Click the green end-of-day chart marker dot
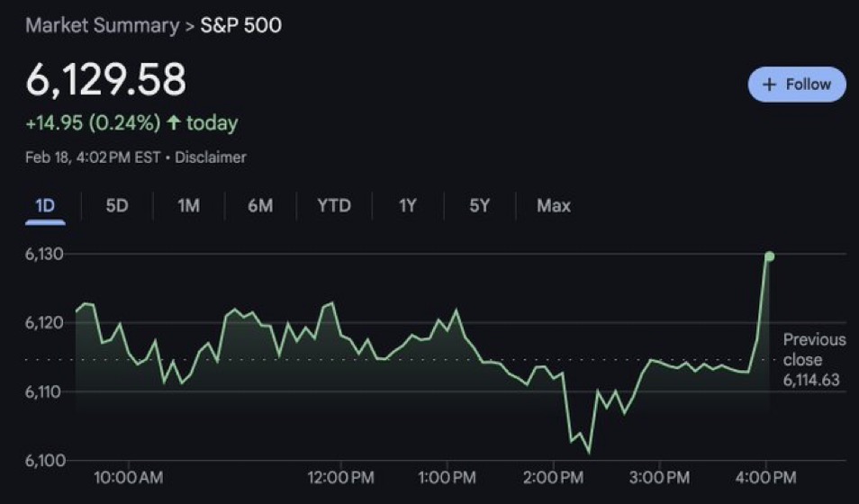This screenshot has height=504, width=859. [769, 256]
